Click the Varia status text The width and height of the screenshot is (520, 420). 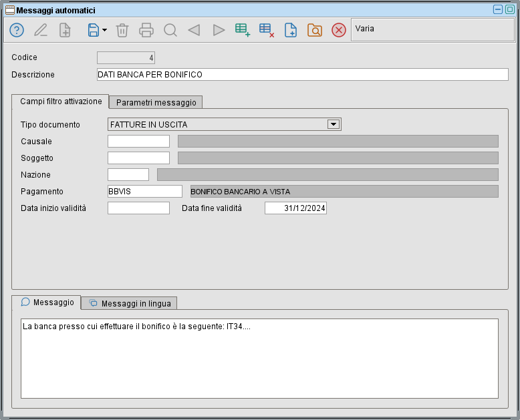click(365, 29)
